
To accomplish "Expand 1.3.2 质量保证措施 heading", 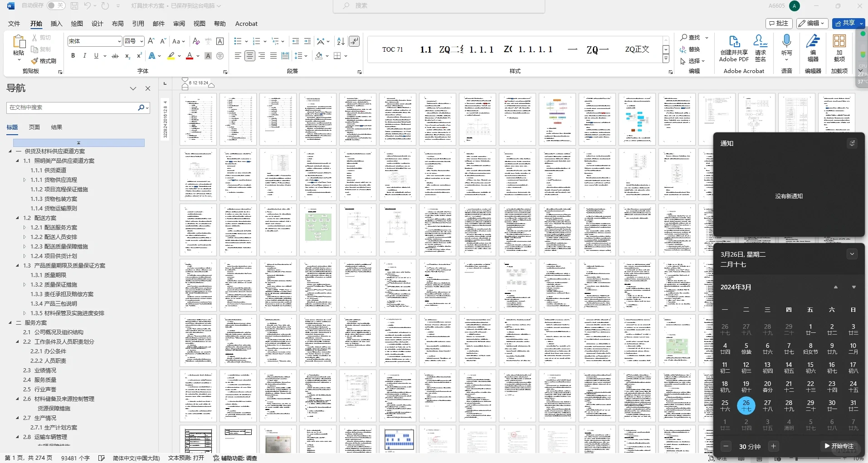I will pyautogui.click(x=25, y=285).
